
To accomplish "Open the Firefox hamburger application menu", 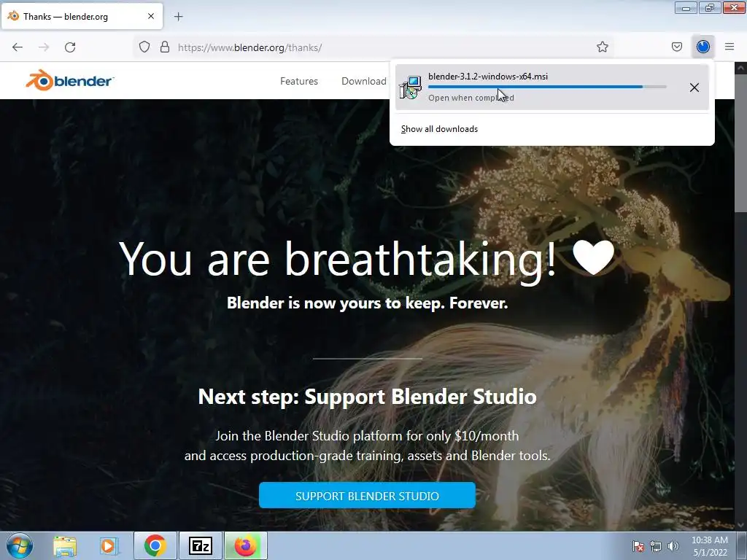I will point(729,47).
